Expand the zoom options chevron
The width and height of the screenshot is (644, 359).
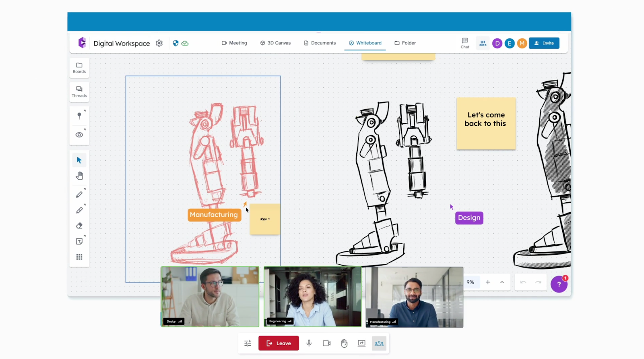point(502,282)
